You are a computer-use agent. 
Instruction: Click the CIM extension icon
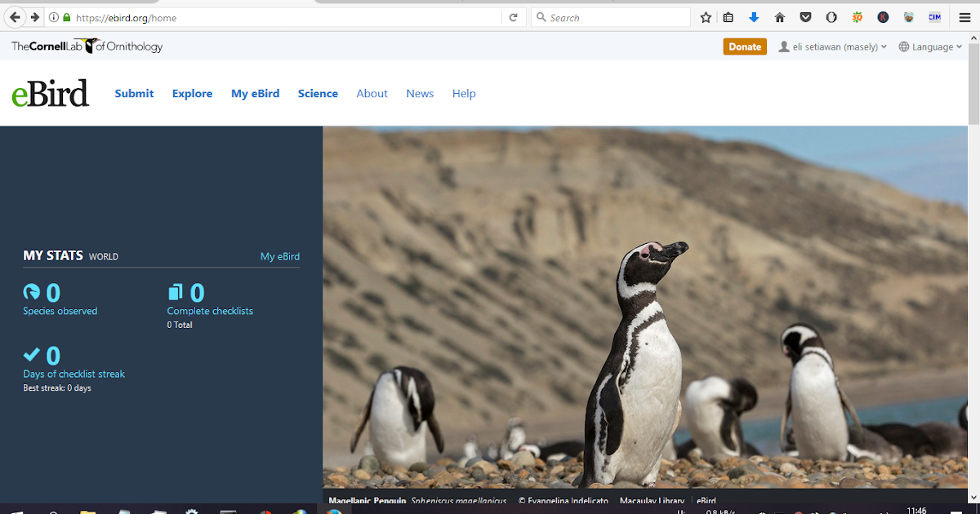934,16
